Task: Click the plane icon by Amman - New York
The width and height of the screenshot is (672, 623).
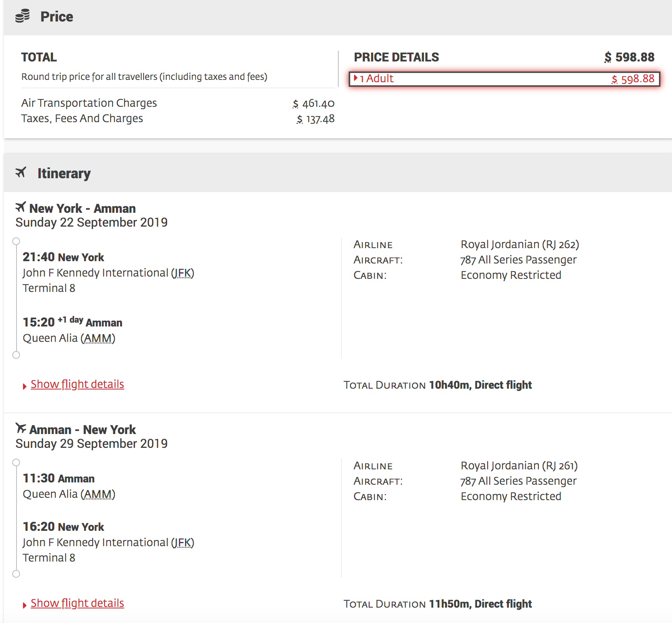Action: 21,428
